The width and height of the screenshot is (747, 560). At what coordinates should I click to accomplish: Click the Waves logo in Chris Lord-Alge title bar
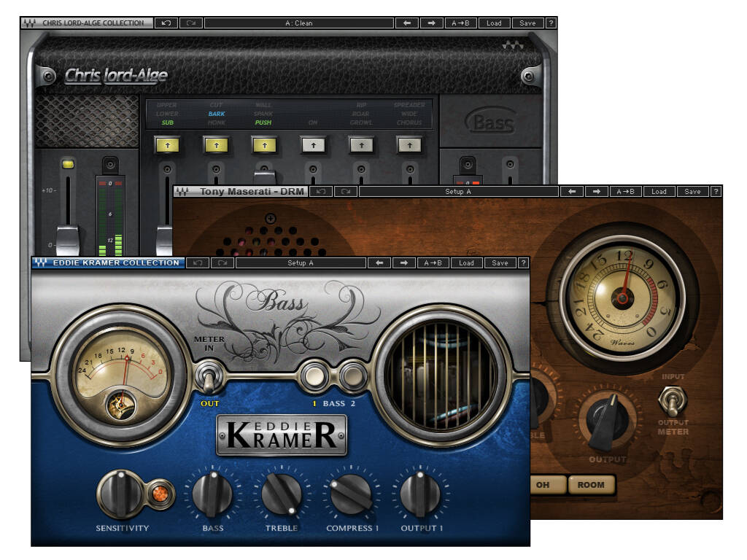point(29,23)
